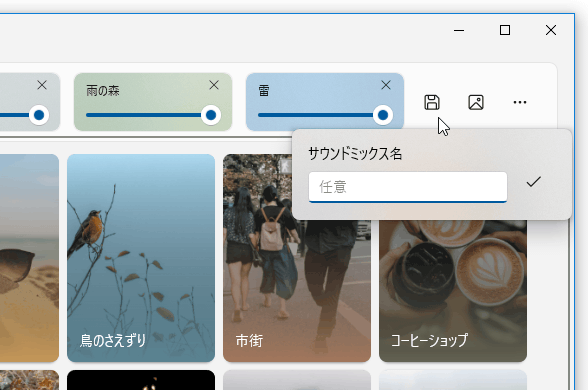Click the サウンドミックス名 heading text
The height and width of the screenshot is (390, 588).
(x=355, y=154)
